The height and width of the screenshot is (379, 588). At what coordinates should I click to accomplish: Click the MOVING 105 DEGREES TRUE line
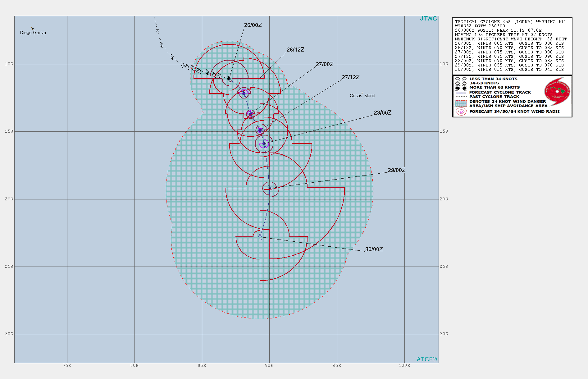point(504,35)
